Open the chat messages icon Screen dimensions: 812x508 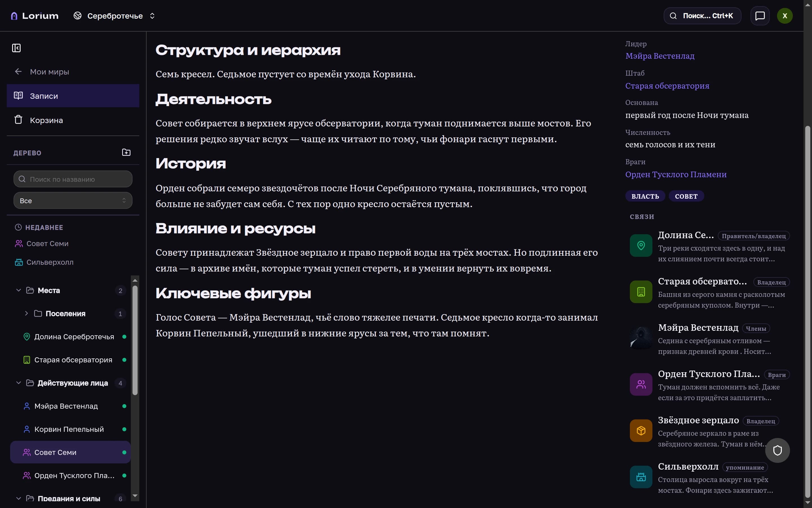[760, 16]
